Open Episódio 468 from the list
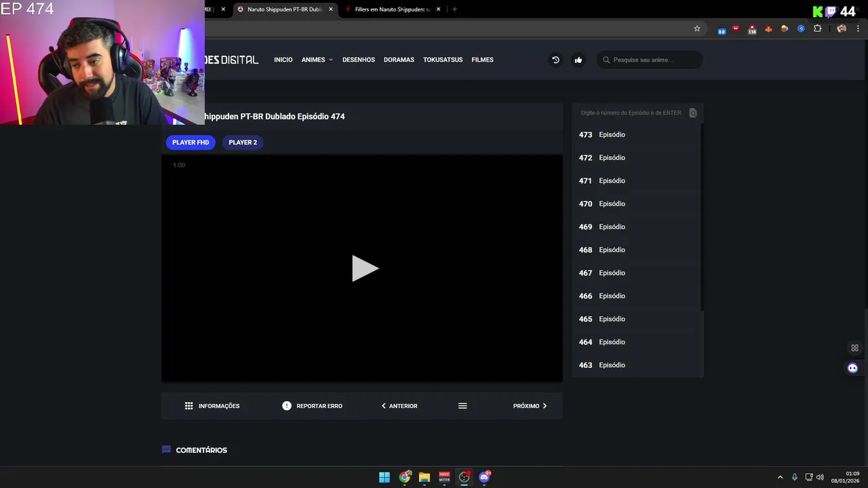This screenshot has height=488, width=868. (637, 250)
